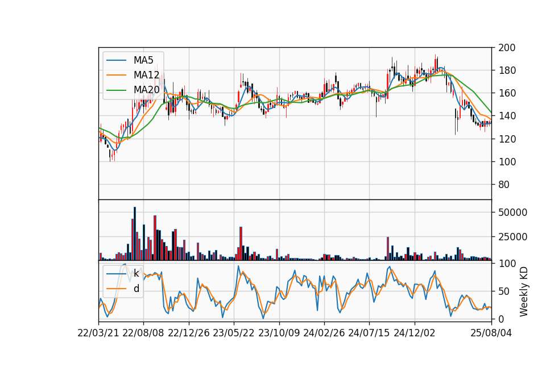Click the 0 tick on KD axis
Screen dimensions: 546x392
[501, 319]
